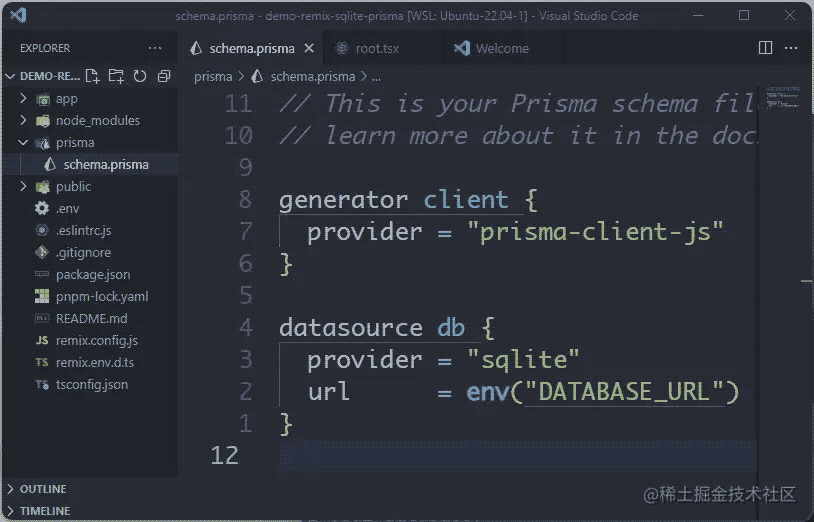Switch to the root.tsx tab
Image resolution: width=814 pixels, height=522 pixels.
tap(383, 48)
